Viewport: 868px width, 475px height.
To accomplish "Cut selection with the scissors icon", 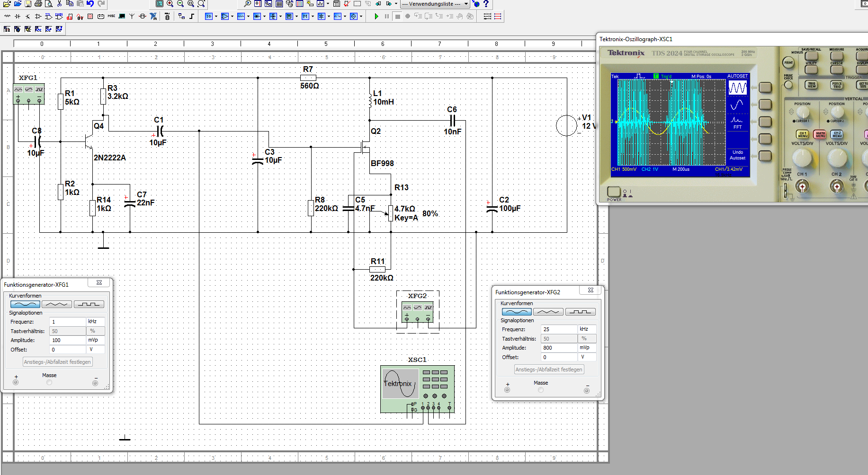I will [x=59, y=3].
